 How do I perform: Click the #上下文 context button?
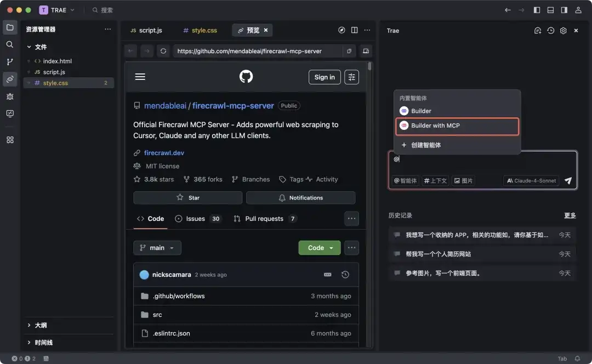tap(435, 180)
